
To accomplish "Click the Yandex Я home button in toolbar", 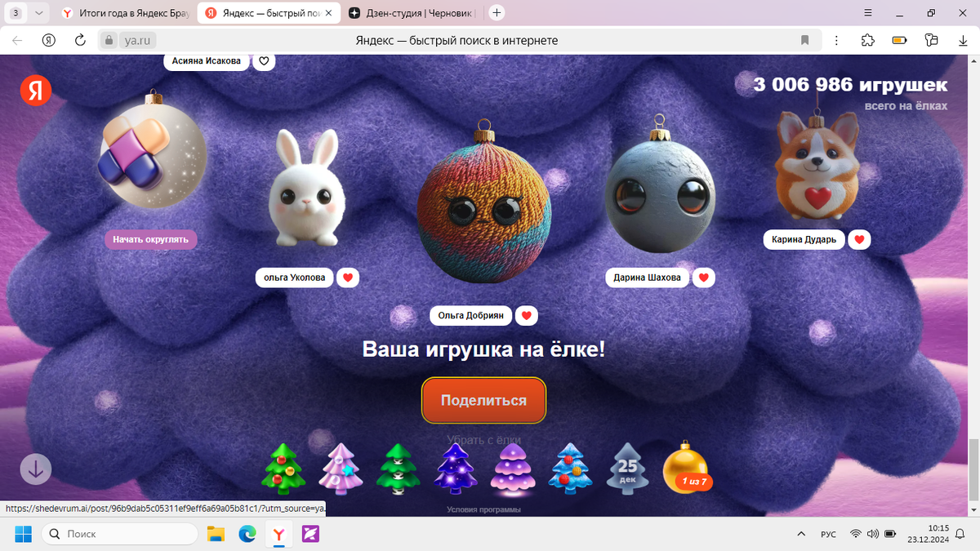I will [x=48, y=40].
